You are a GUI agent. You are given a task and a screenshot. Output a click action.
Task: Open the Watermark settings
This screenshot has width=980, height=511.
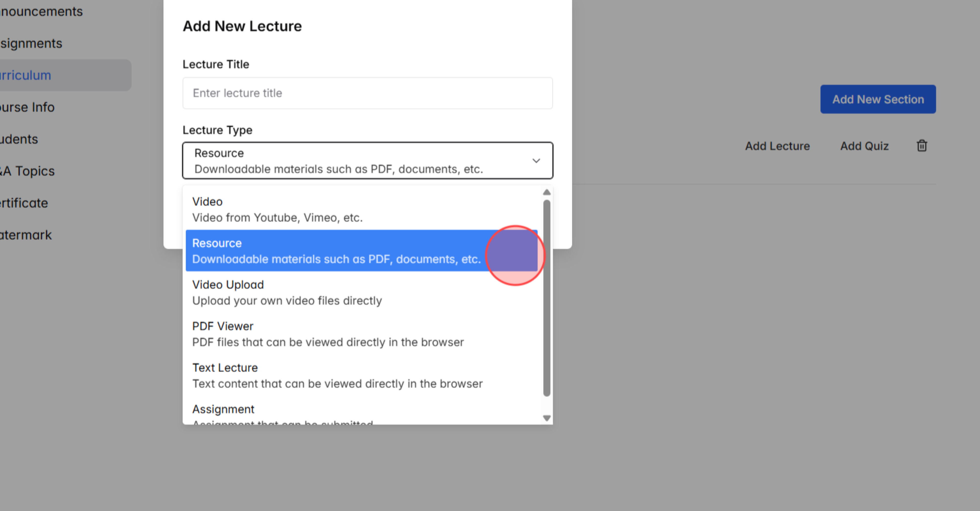coord(25,235)
